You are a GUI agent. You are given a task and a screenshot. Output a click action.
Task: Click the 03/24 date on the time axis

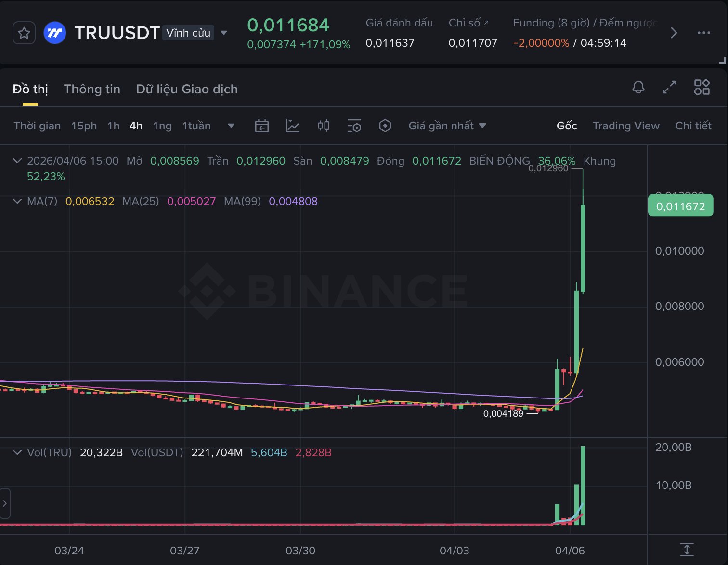pyautogui.click(x=69, y=551)
